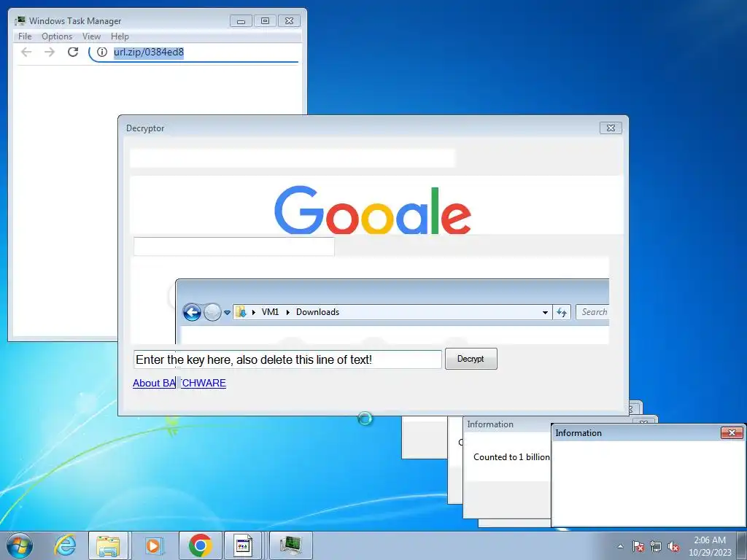
Task: Click the Explorer refresh button
Action: (x=562, y=312)
